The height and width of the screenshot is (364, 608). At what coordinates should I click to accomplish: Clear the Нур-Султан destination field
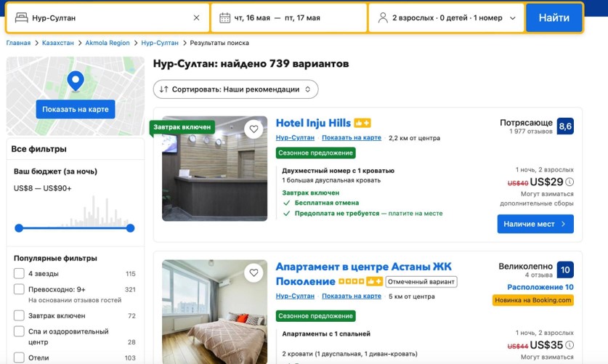[196, 18]
